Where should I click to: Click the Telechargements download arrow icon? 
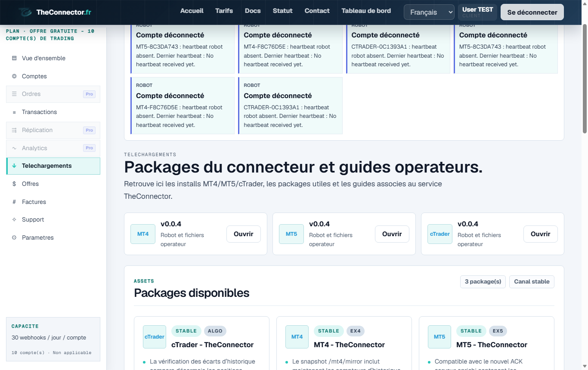(14, 166)
